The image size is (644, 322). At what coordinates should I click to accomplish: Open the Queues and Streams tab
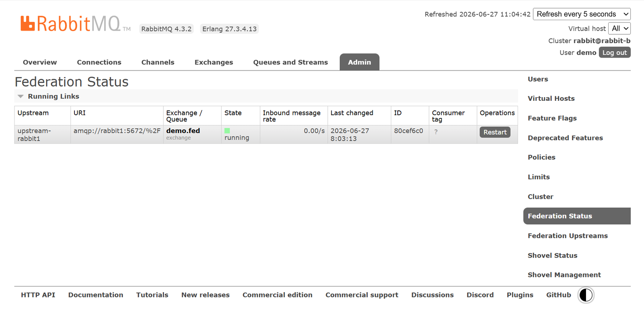pyautogui.click(x=291, y=62)
